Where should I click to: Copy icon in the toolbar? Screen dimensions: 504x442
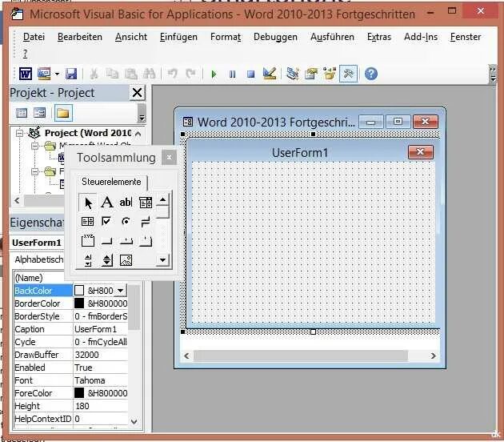[x=112, y=74]
